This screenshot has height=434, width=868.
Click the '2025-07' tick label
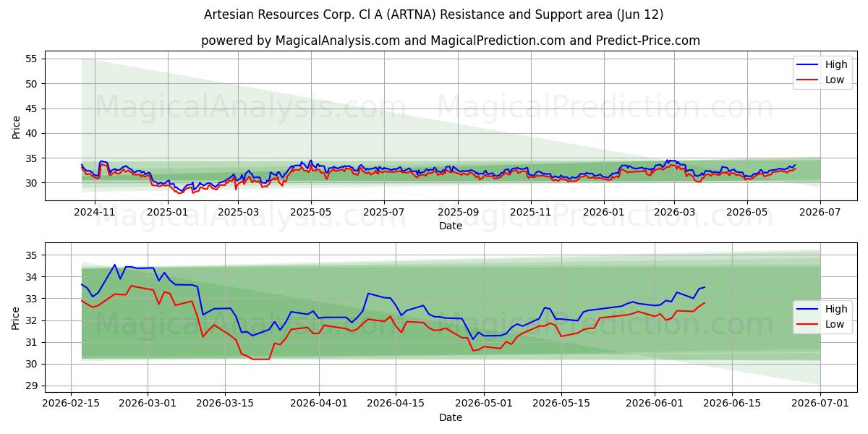click(x=383, y=211)
